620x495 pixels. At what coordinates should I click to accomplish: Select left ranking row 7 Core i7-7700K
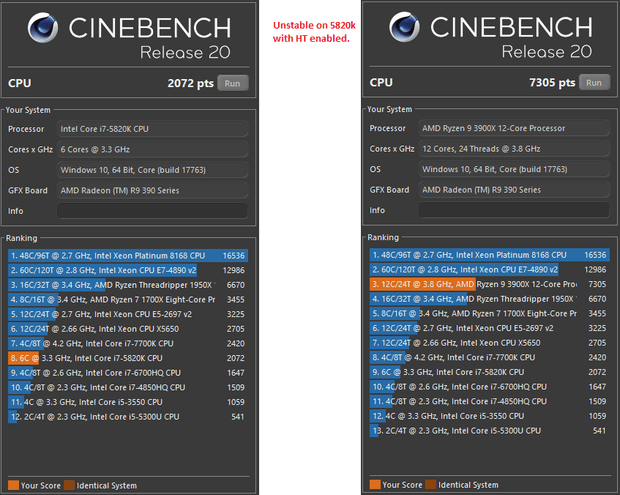128,344
